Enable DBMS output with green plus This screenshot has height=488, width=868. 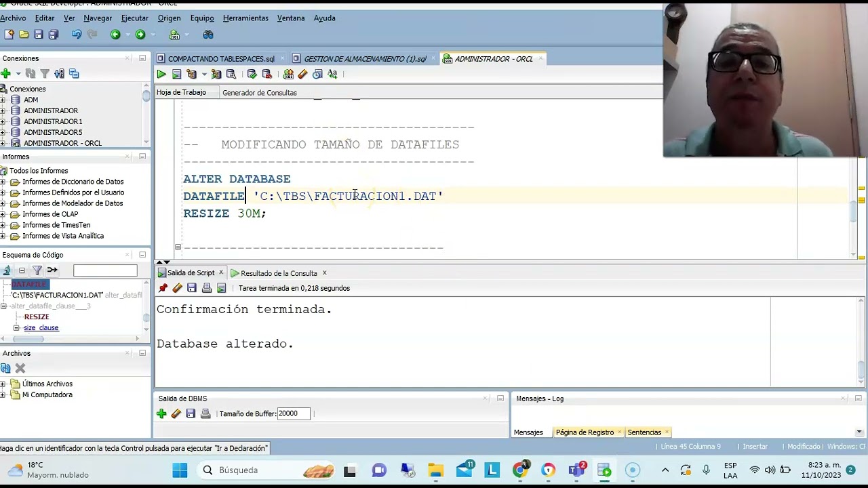coord(161,413)
